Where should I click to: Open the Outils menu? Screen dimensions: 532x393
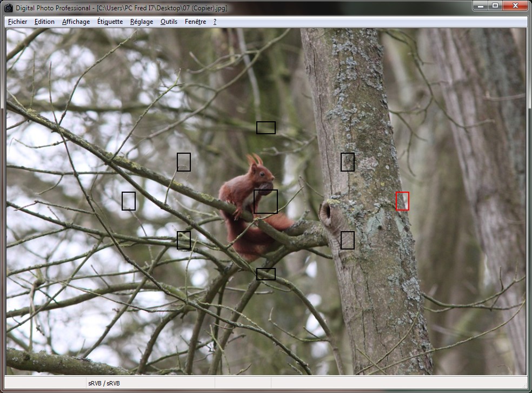point(169,22)
